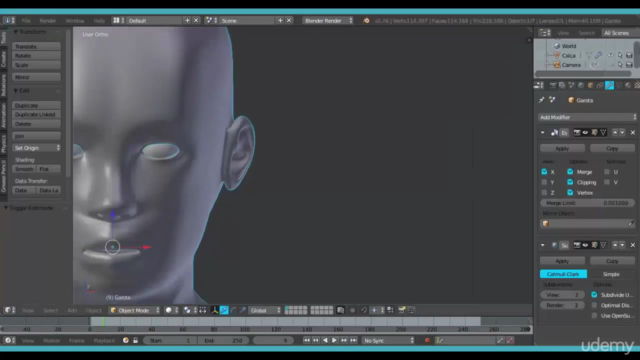
Task: Click the OpenGL render image icon
Action: coord(402,310)
